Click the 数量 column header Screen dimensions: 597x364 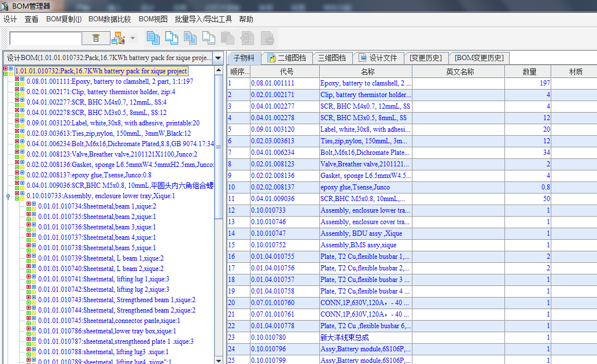point(528,72)
